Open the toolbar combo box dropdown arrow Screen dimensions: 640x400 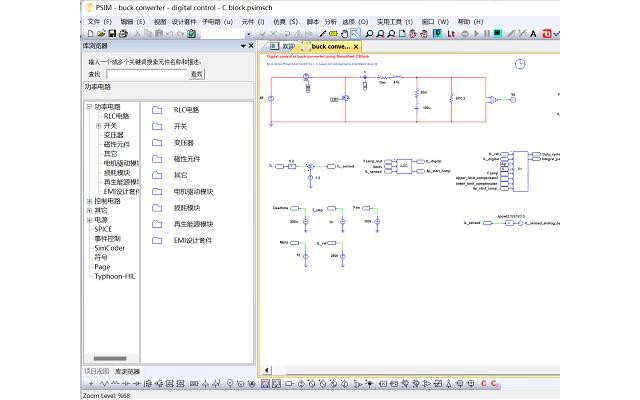click(x=249, y=34)
